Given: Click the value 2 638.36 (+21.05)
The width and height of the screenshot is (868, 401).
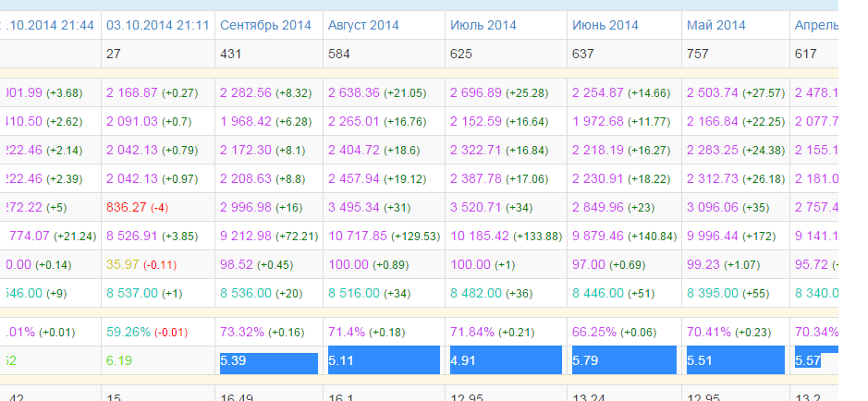Looking at the screenshot, I should [x=377, y=93].
